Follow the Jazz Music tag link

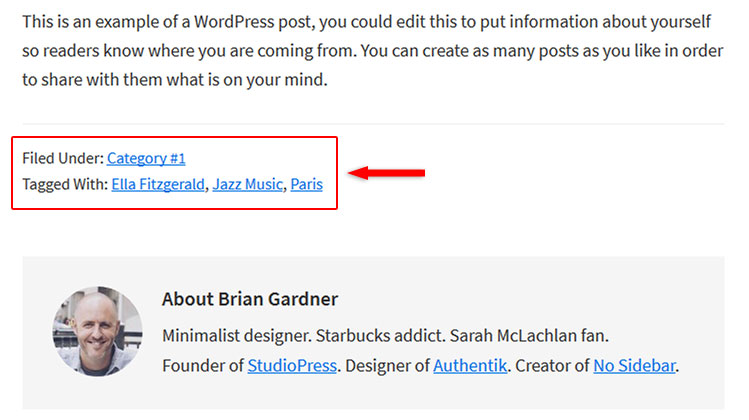click(247, 184)
